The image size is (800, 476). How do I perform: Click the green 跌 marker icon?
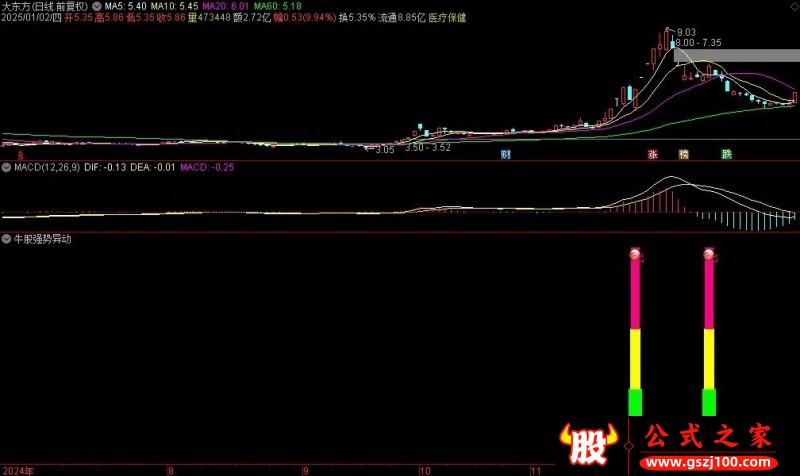pyautogui.click(x=727, y=154)
